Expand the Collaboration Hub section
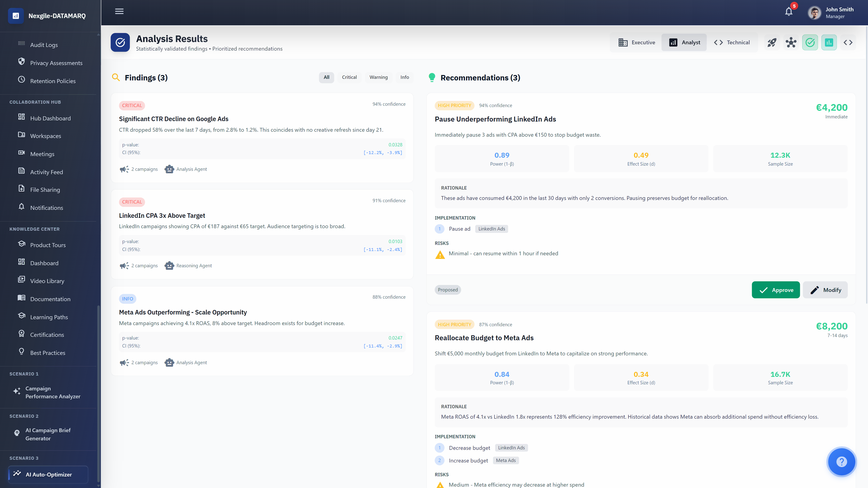Viewport: 868px width, 488px height. click(x=35, y=102)
